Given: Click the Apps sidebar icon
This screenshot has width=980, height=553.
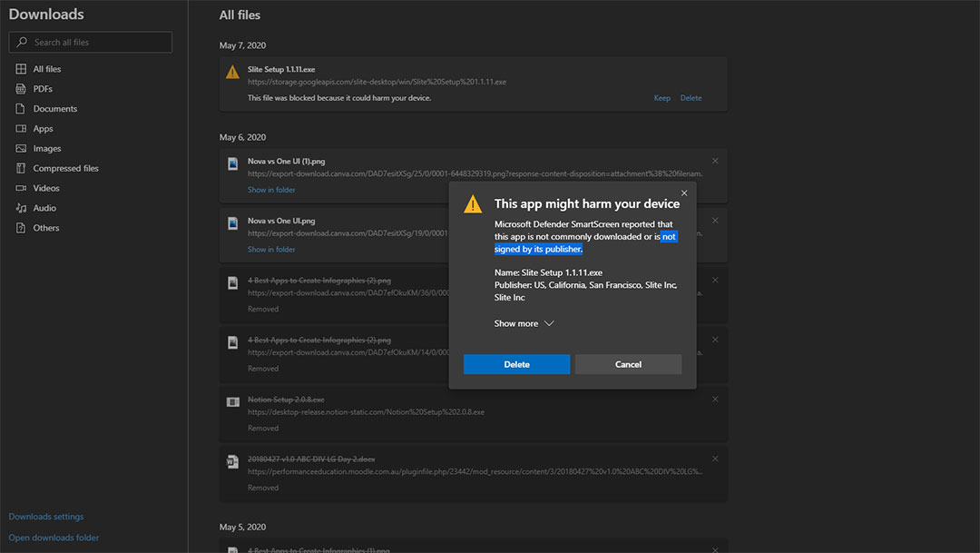Looking at the screenshot, I should click(21, 128).
